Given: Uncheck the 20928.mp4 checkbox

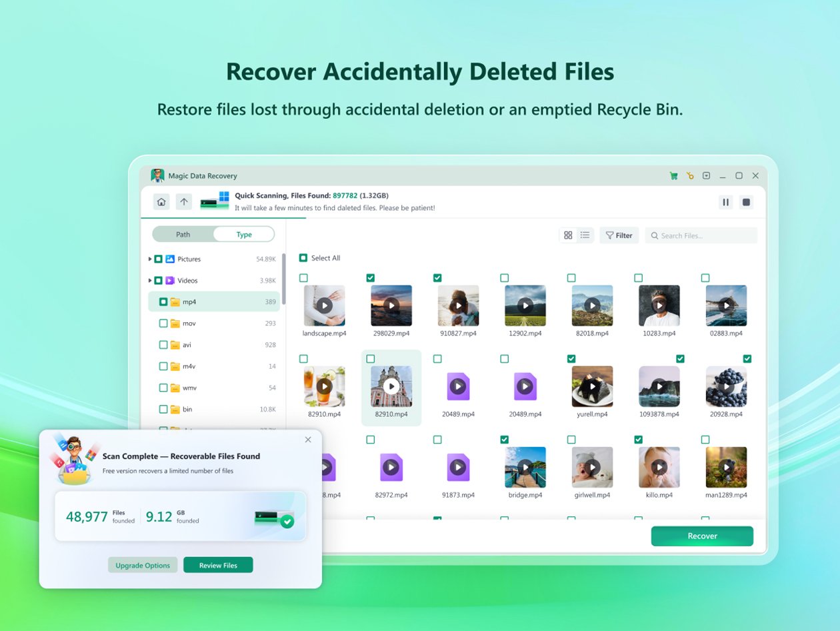Looking at the screenshot, I should coord(747,359).
